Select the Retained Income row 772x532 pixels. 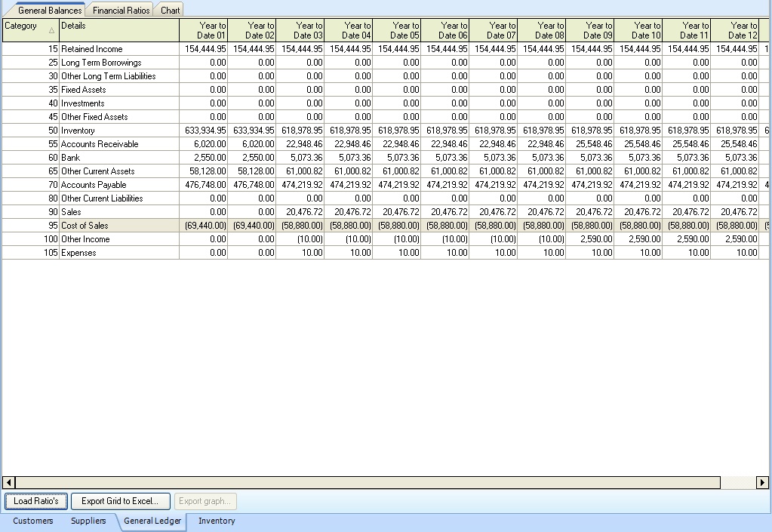click(x=91, y=49)
